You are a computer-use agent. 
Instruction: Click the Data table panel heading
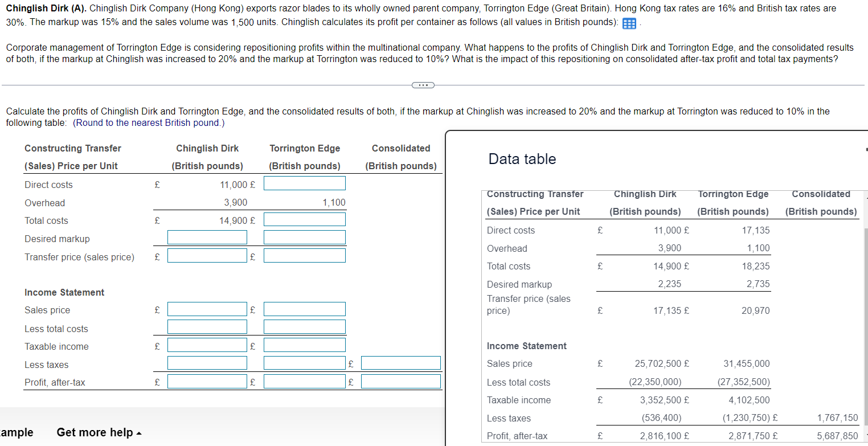(522, 159)
